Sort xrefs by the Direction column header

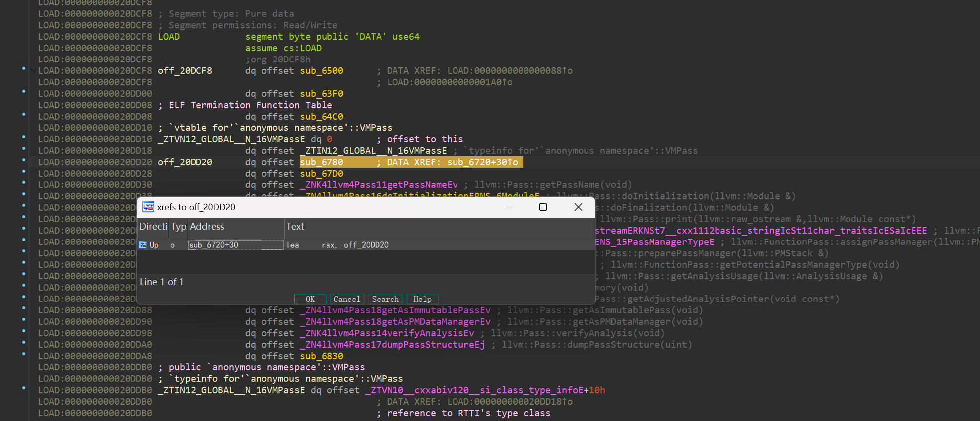pos(153,227)
